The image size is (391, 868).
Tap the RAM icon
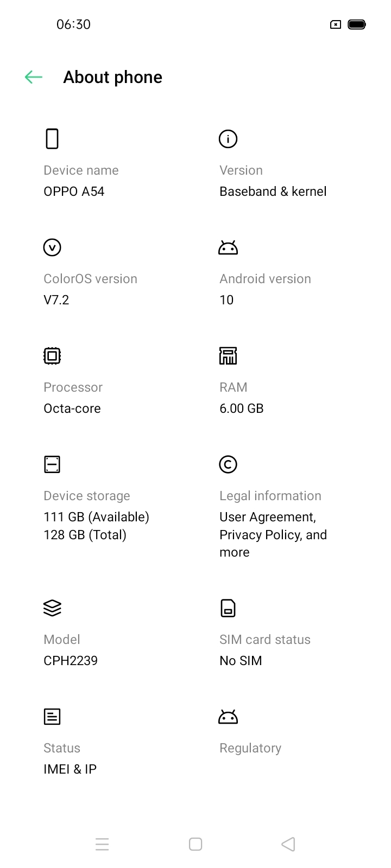228,356
